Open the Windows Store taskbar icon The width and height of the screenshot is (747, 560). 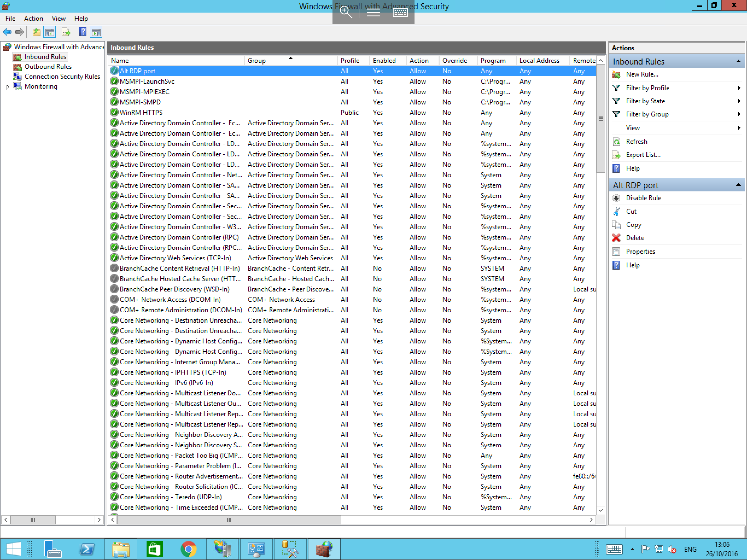pyautogui.click(x=155, y=549)
